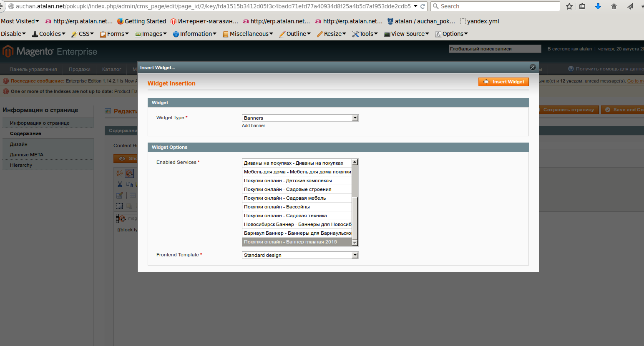Open the yandex.yml bookmark
644x346 pixels.
[x=480, y=21]
